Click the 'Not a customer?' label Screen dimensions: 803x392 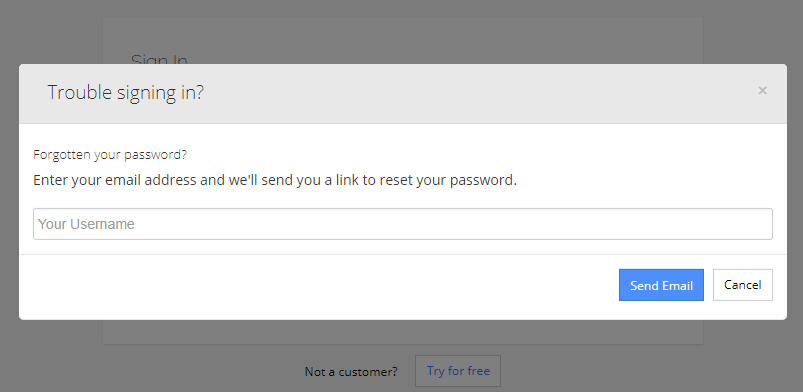click(x=351, y=372)
